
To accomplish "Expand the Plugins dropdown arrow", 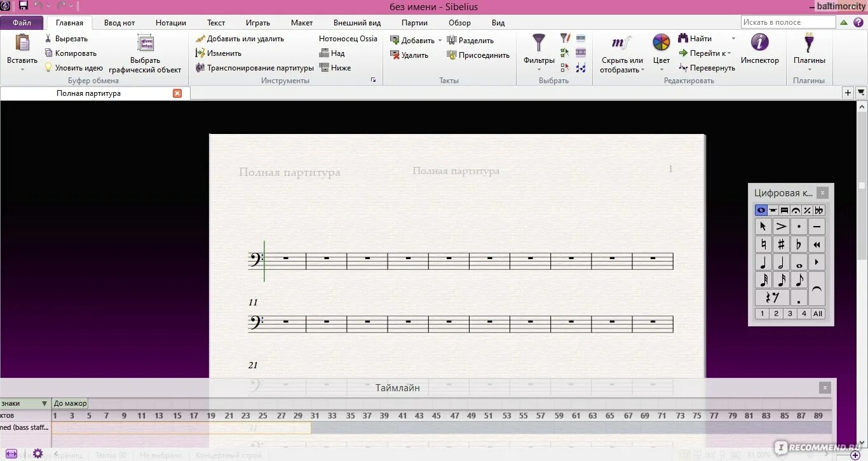I will [809, 69].
